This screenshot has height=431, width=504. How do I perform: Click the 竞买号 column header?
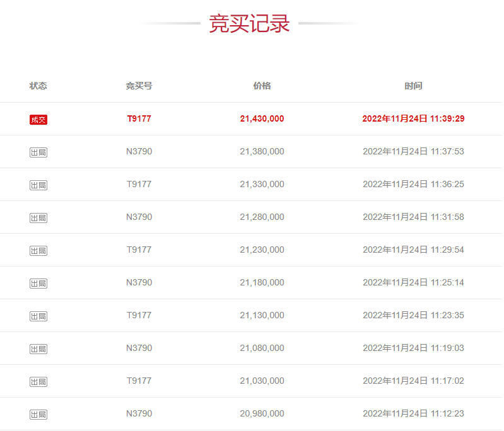click(139, 86)
